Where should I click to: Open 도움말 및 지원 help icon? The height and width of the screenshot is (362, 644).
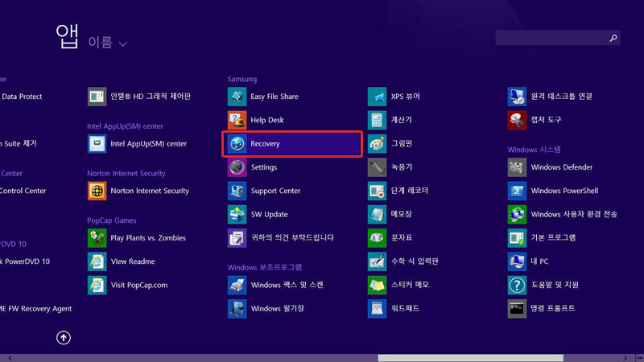(x=517, y=286)
